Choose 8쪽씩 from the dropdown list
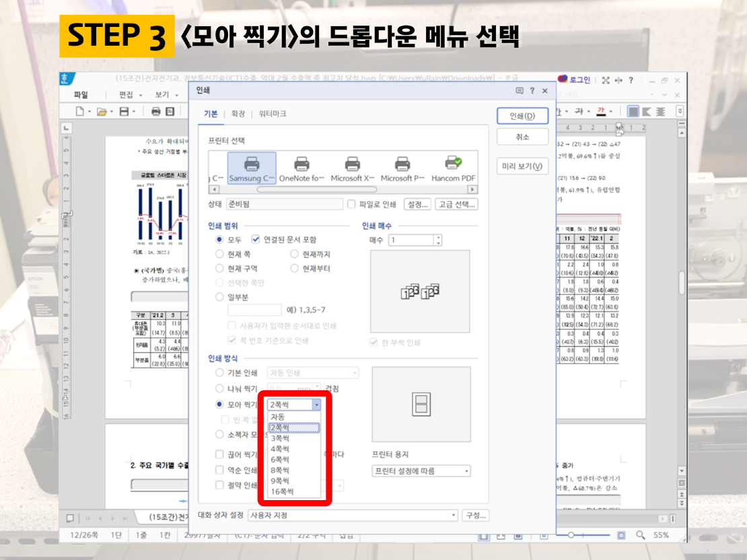This screenshot has width=747, height=560. (x=293, y=470)
